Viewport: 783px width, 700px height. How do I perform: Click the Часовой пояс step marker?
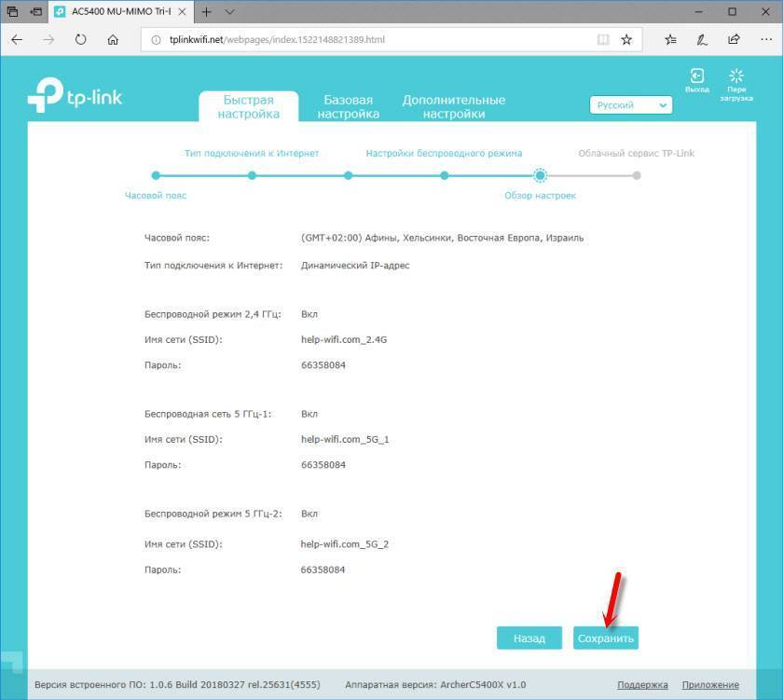tap(156, 175)
